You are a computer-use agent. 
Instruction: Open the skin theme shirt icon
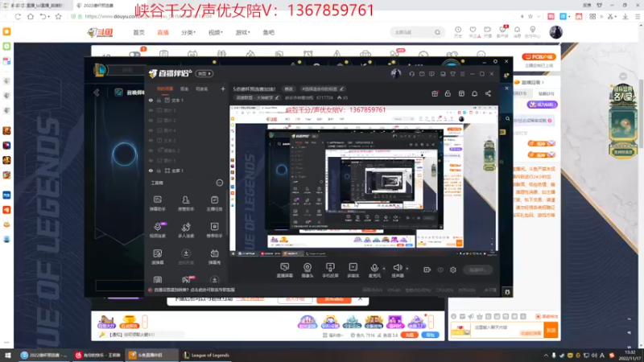452,74
